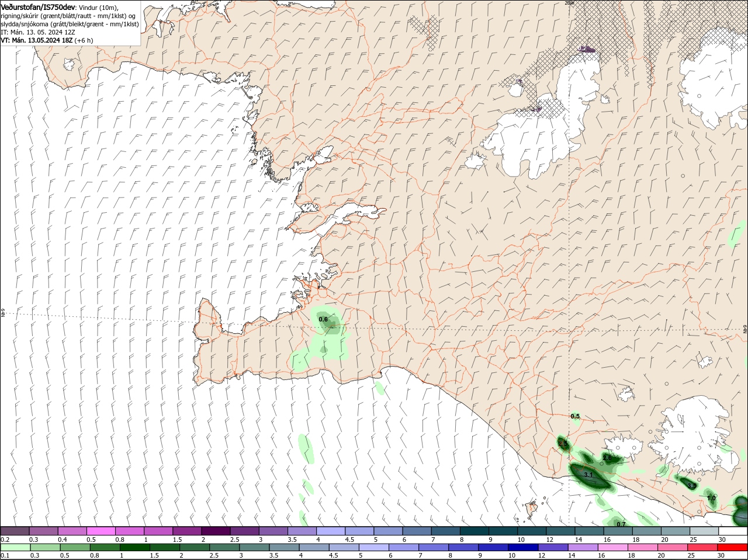
Task: Click the 0.6 rain value near Reykjavik
Action: click(x=323, y=319)
